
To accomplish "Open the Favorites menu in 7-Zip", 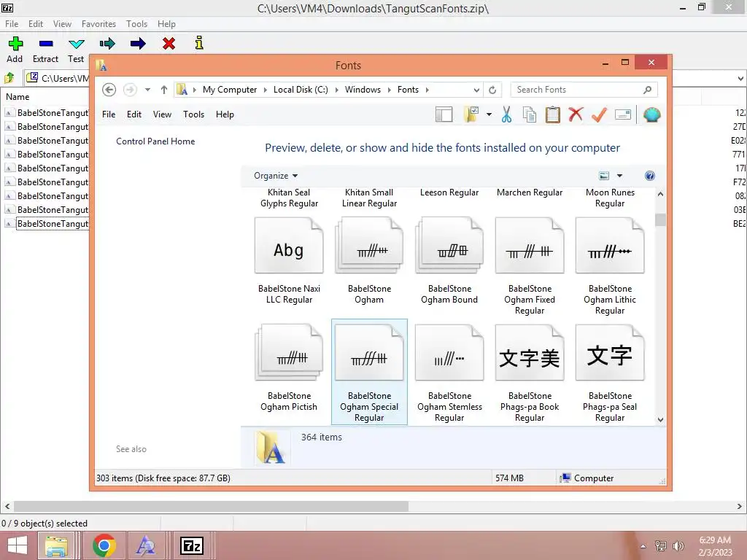I will (98, 24).
